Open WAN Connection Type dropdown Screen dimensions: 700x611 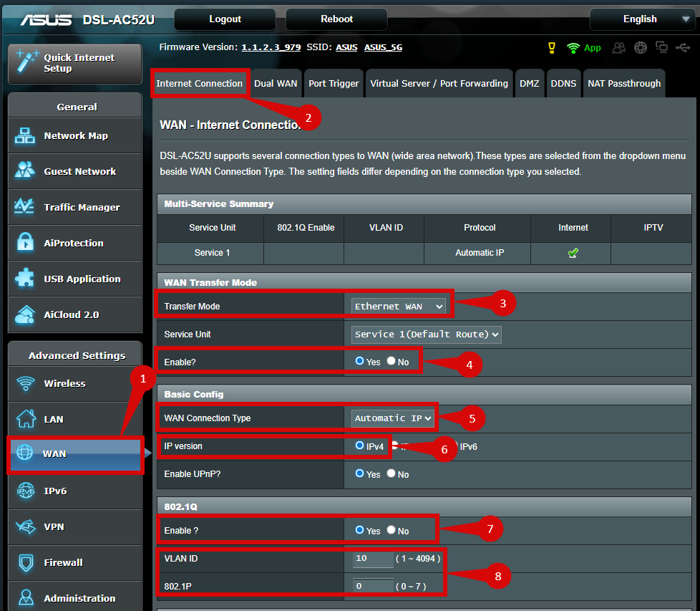(x=394, y=418)
